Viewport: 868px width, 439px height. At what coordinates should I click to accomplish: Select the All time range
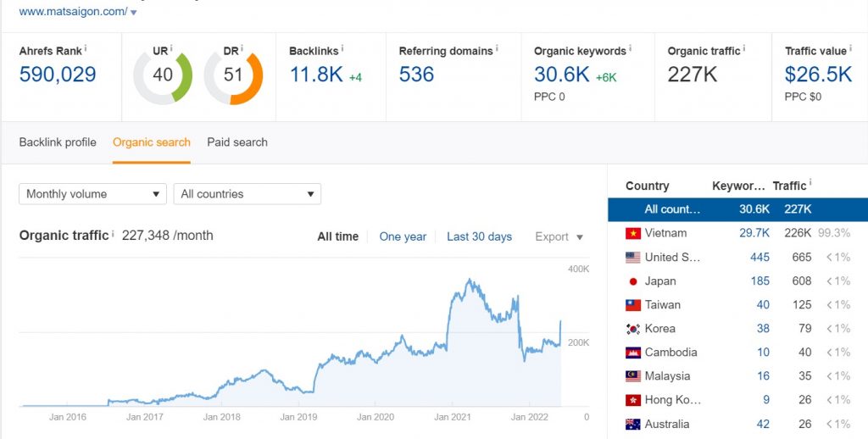point(337,237)
